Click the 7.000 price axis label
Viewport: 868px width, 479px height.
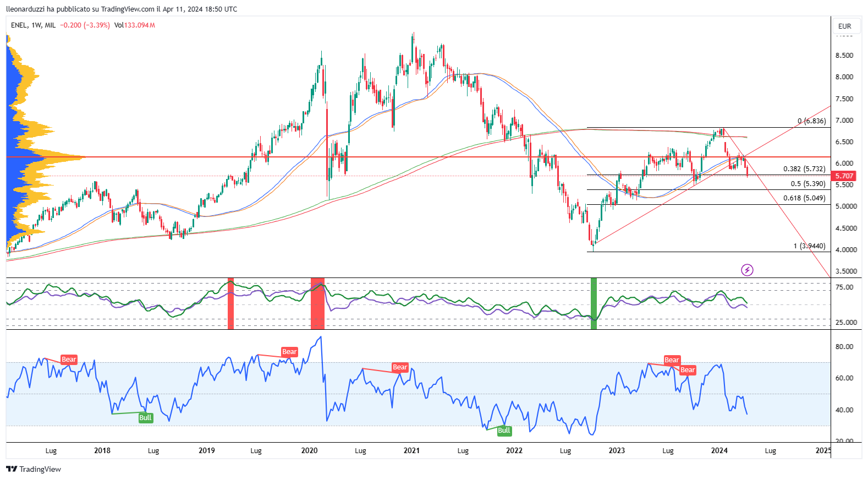tap(844, 121)
